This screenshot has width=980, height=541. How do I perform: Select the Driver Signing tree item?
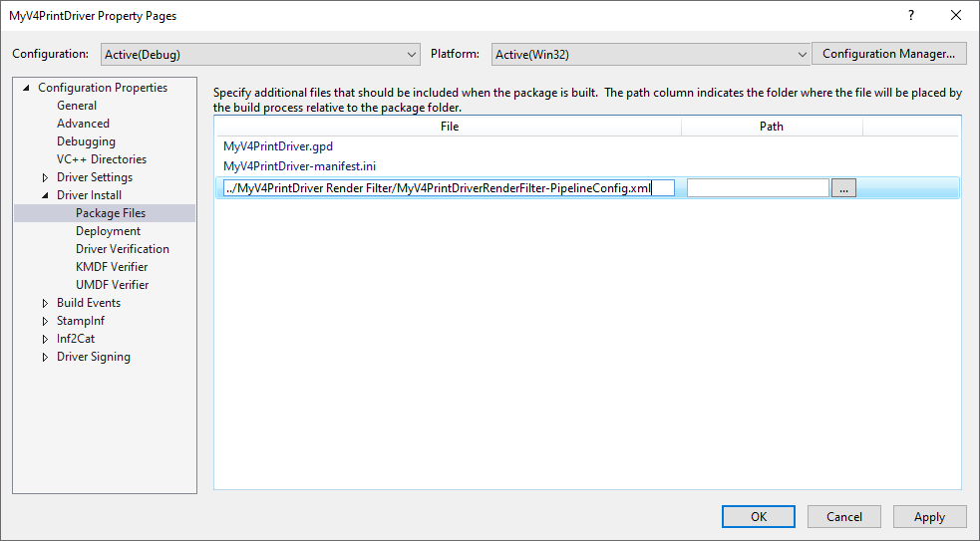(x=94, y=357)
